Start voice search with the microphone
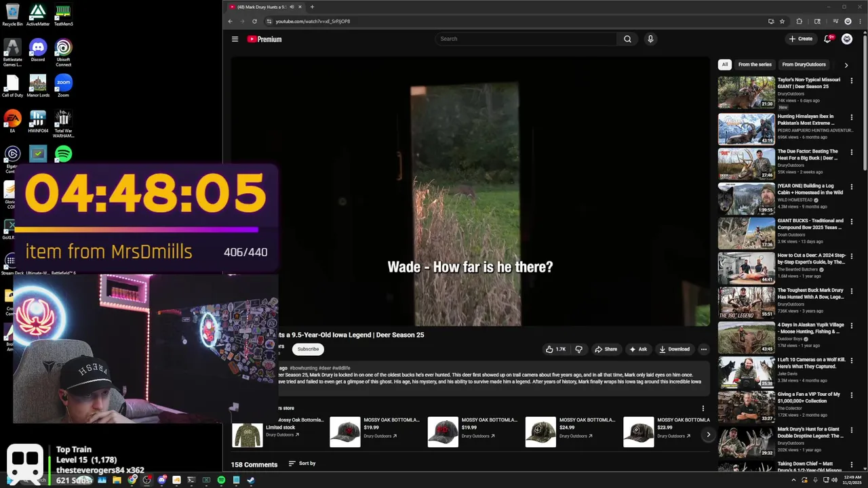868x488 pixels. point(650,39)
